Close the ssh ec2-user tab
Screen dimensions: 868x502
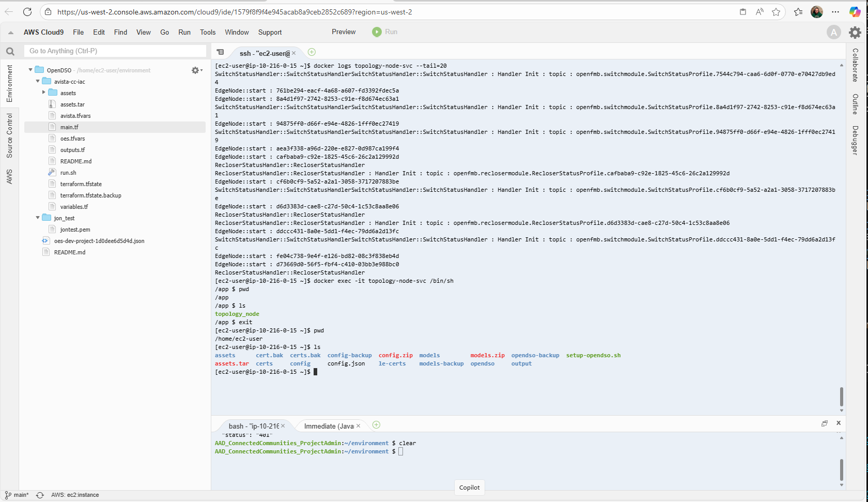tap(293, 53)
